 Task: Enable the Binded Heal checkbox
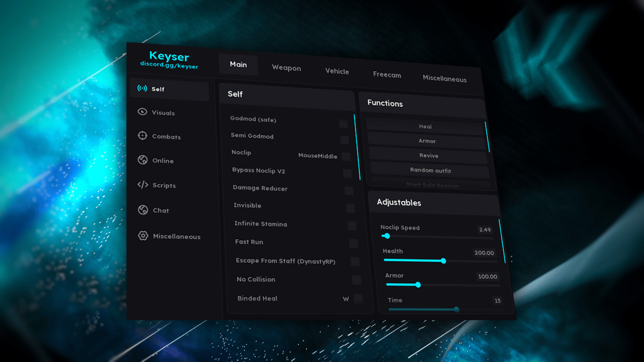[358, 298]
